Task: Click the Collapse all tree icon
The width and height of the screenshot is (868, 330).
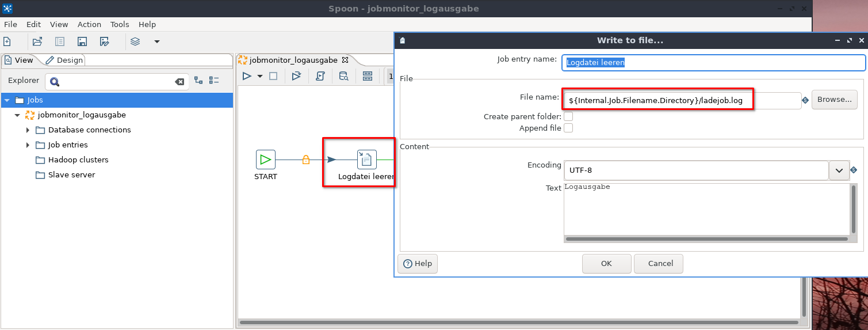Action: coord(214,81)
